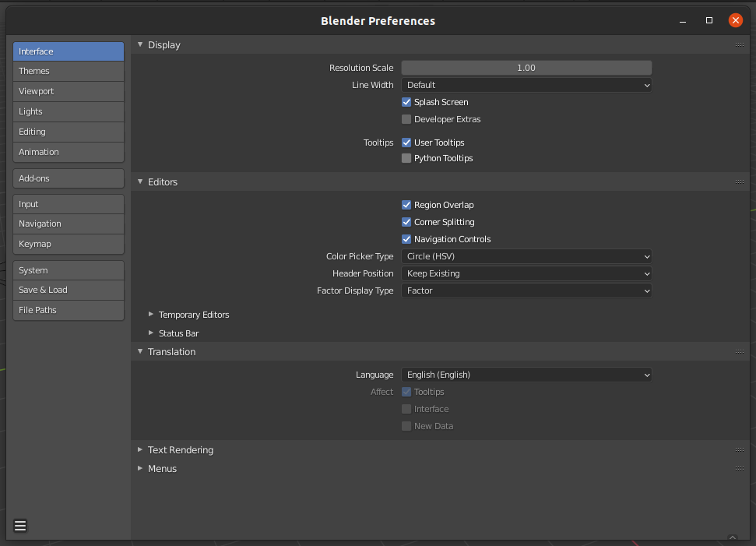Click the Resolution Scale slider field
Viewport: 756px width, 546px height.
(526, 68)
